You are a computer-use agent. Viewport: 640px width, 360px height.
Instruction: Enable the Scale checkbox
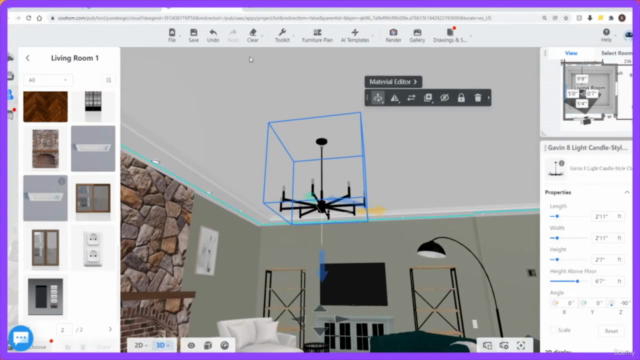[x=553, y=330]
